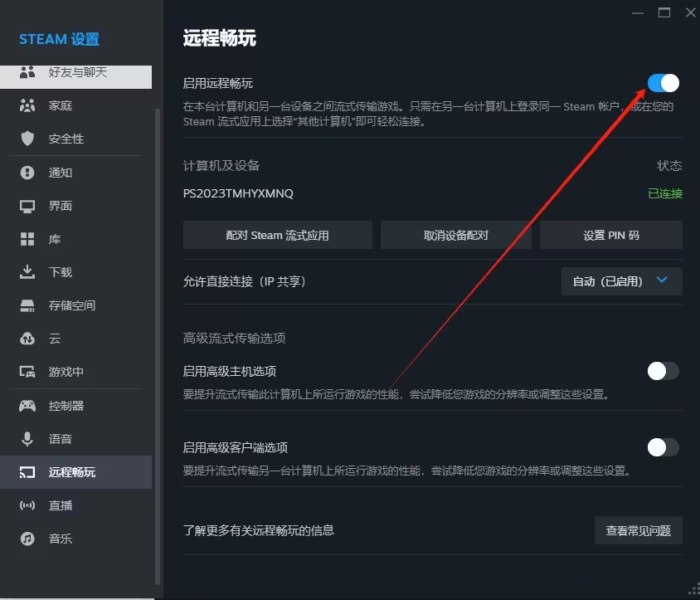The width and height of the screenshot is (700, 600).
Task: Click the 查看常见问题 button
Action: (639, 530)
